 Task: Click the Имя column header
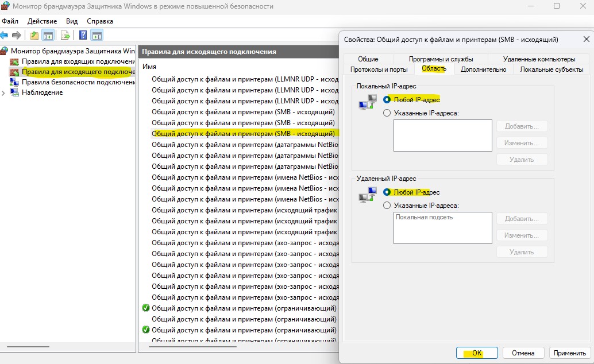pos(149,66)
